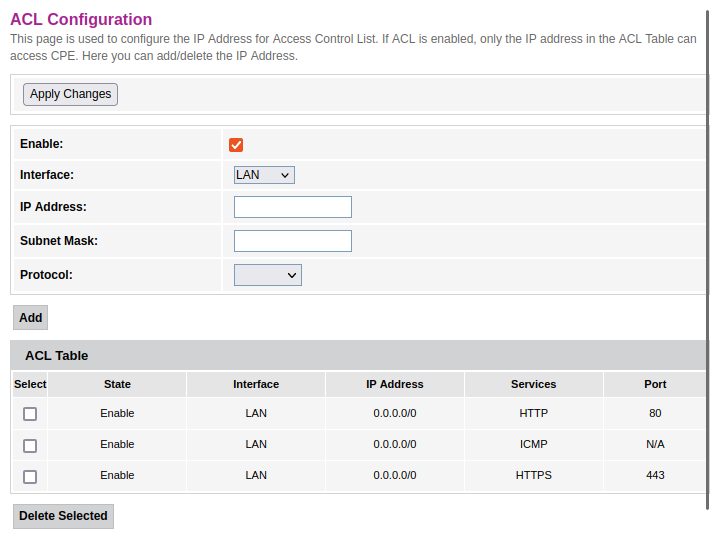The width and height of the screenshot is (718, 548).
Task: Click into the Subnet Mask field
Action: [293, 241]
